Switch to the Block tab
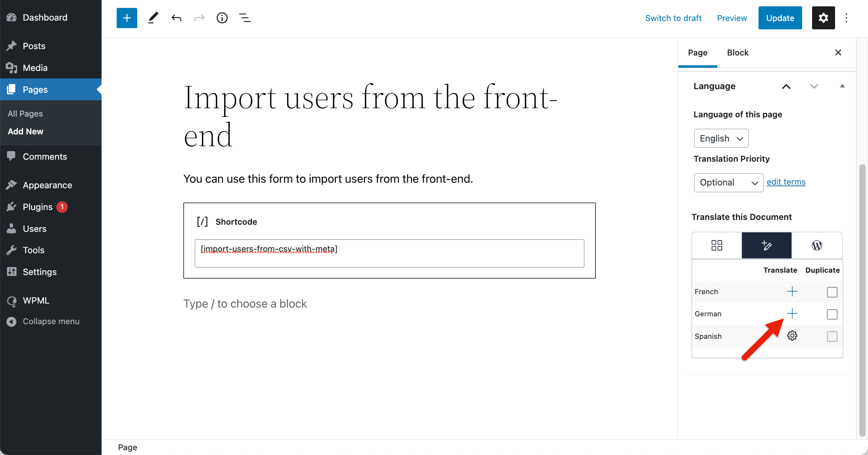 click(737, 53)
